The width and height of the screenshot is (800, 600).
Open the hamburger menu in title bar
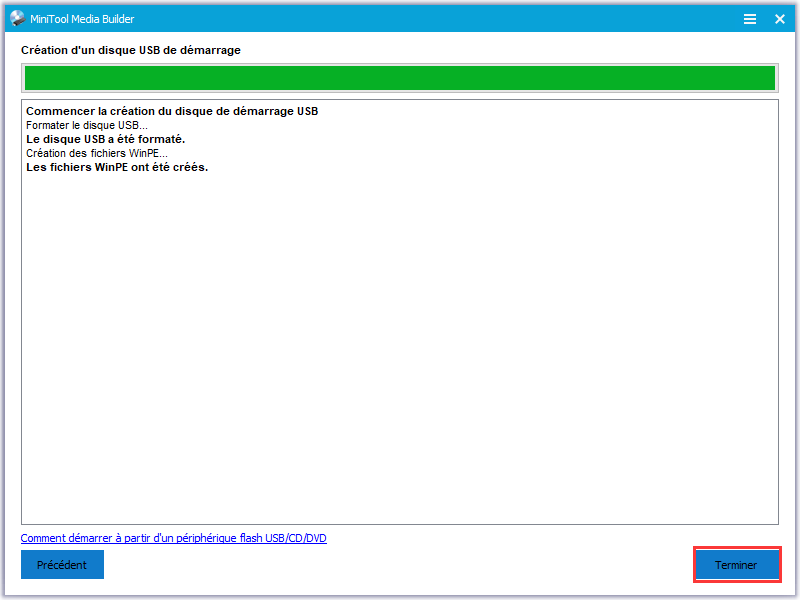[x=749, y=19]
